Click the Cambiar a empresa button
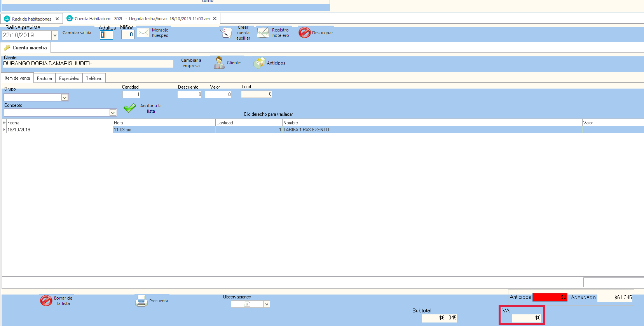 pos(191,63)
